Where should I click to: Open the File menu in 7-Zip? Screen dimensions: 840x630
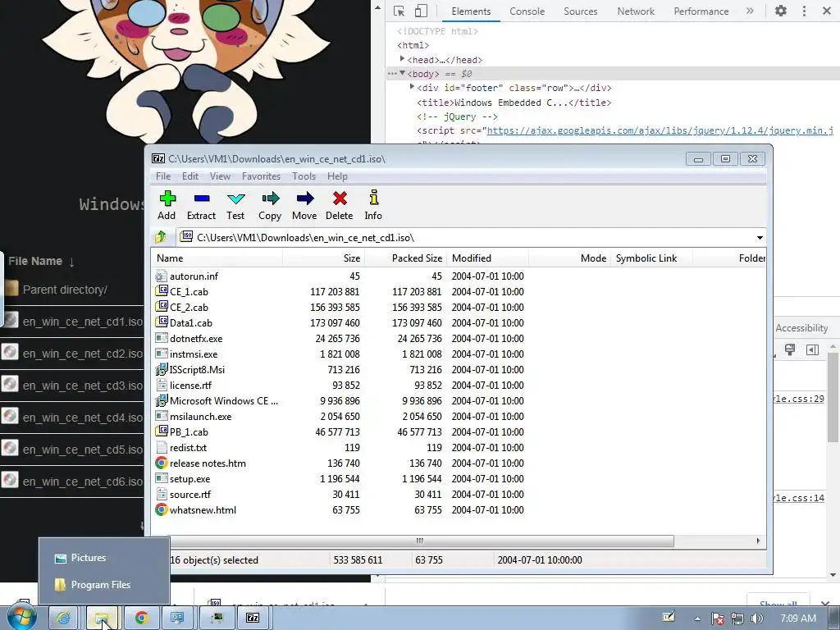tap(163, 176)
